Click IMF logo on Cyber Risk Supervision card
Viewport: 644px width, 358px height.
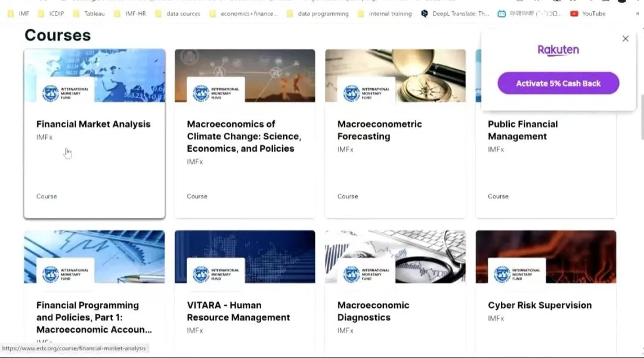[x=516, y=274]
